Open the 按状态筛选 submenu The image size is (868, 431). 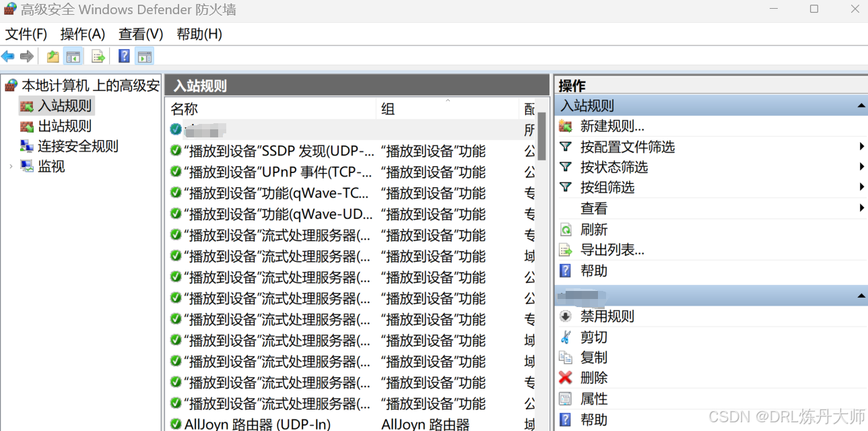pyautogui.click(x=711, y=167)
